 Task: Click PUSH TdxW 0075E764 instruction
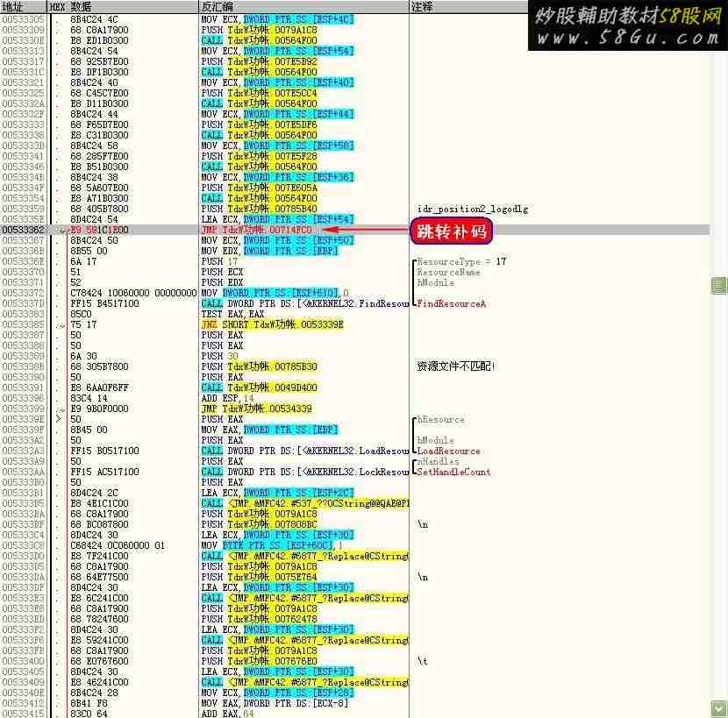[x=259, y=577]
